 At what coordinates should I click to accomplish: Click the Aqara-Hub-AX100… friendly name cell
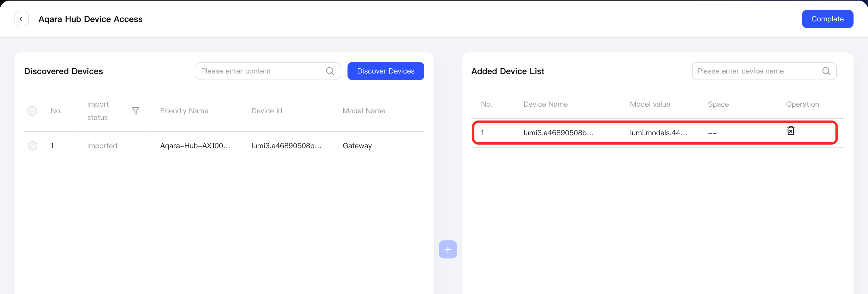click(195, 146)
